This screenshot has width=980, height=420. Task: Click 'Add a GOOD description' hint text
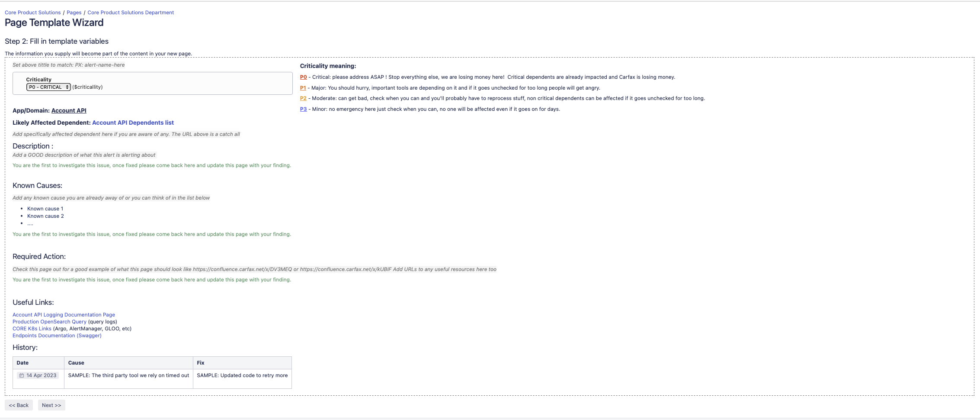click(84, 155)
